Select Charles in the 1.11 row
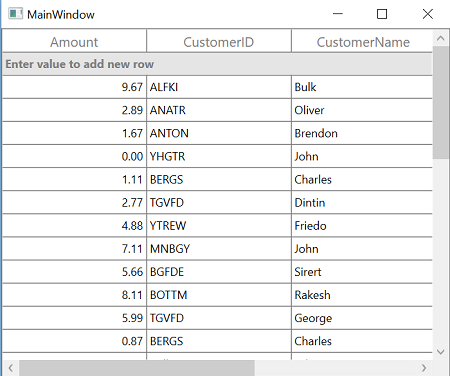Screen dimensions: 450x376 coord(362,179)
